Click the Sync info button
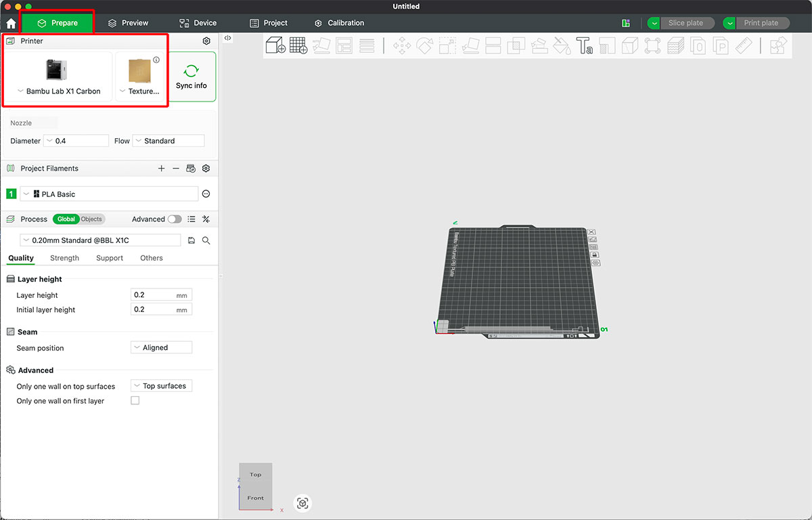Viewport: 812px width, 520px height. (191, 76)
